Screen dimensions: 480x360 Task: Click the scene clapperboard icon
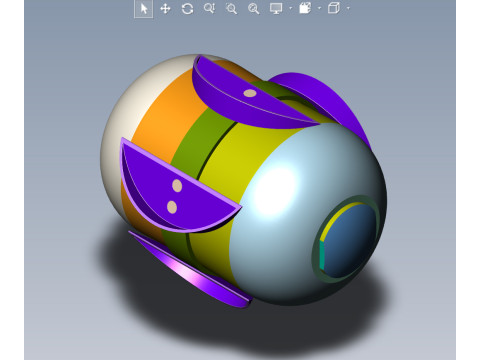click(x=305, y=8)
